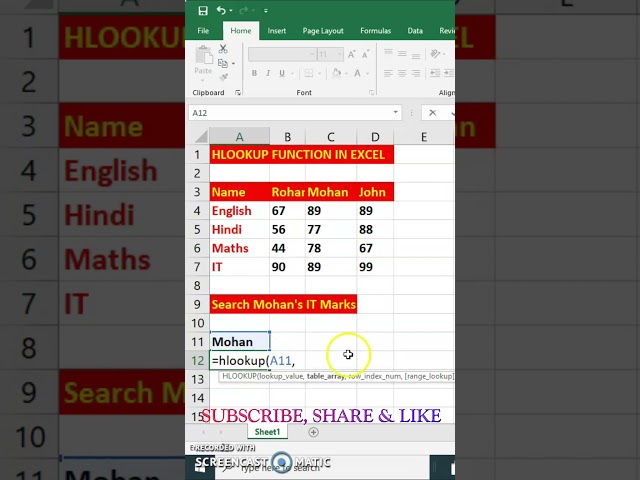Screen dimensions: 640x480
Task: Click the English row label cell
Action: pyautogui.click(x=240, y=211)
